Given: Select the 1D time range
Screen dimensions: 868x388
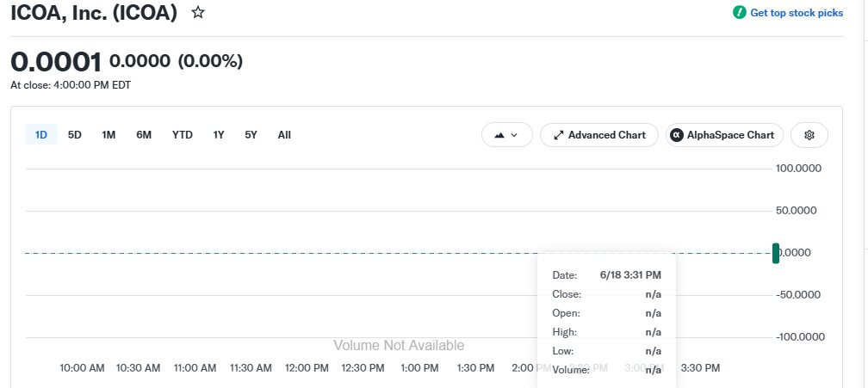Looking at the screenshot, I should point(41,135).
